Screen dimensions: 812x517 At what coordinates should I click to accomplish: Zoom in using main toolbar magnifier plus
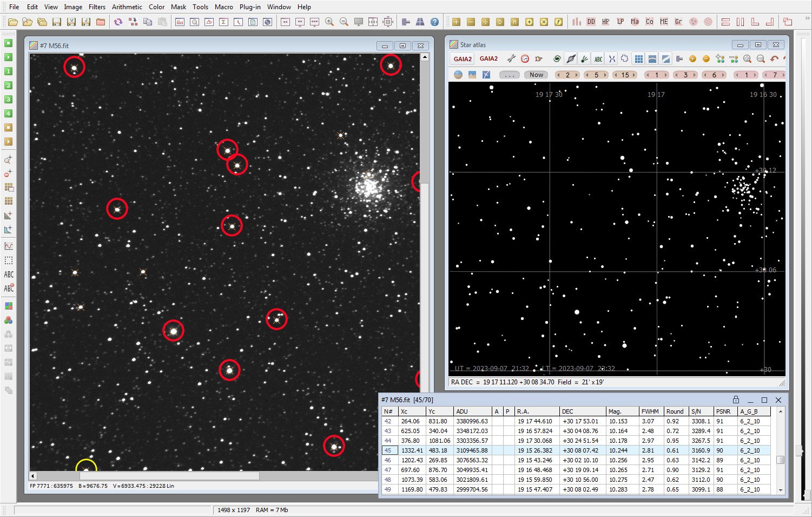click(x=329, y=22)
